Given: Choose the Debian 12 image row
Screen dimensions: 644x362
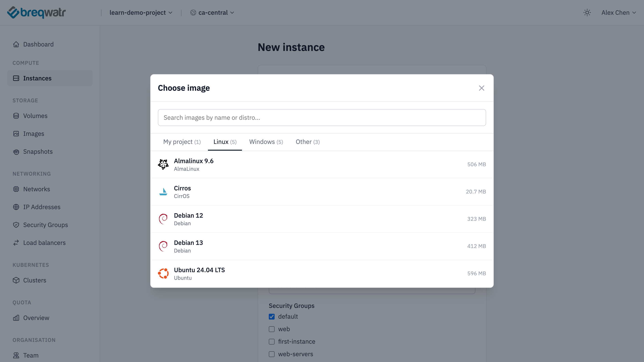Looking at the screenshot, I should pyautogui.click(x=322, y=219).
